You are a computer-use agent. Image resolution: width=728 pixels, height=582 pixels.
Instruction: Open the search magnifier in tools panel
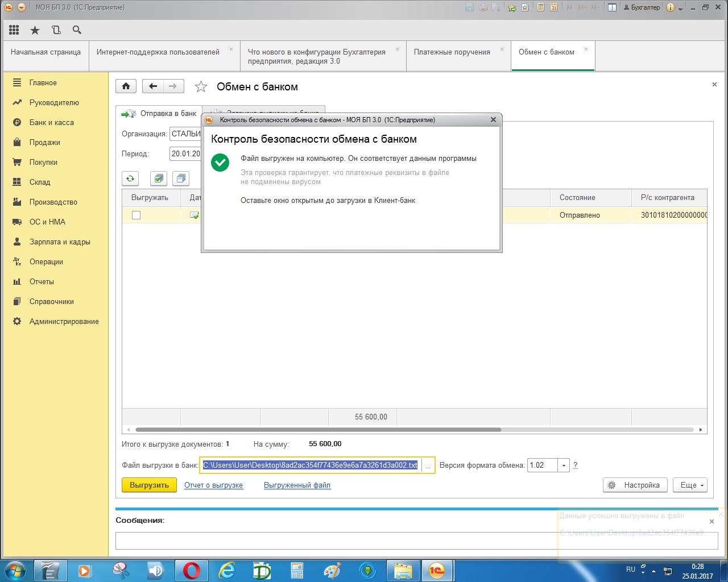77,30
